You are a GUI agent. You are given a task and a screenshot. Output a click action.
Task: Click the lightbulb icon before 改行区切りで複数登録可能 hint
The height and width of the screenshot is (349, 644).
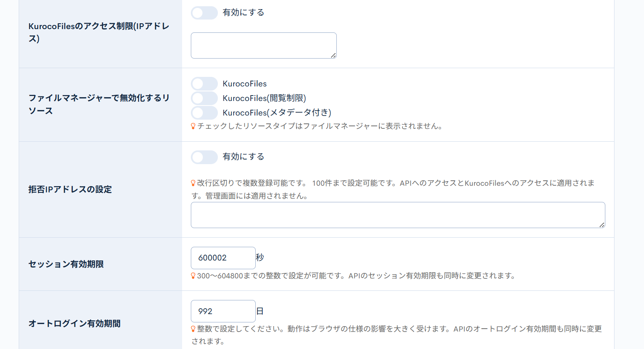pos(193,183)
